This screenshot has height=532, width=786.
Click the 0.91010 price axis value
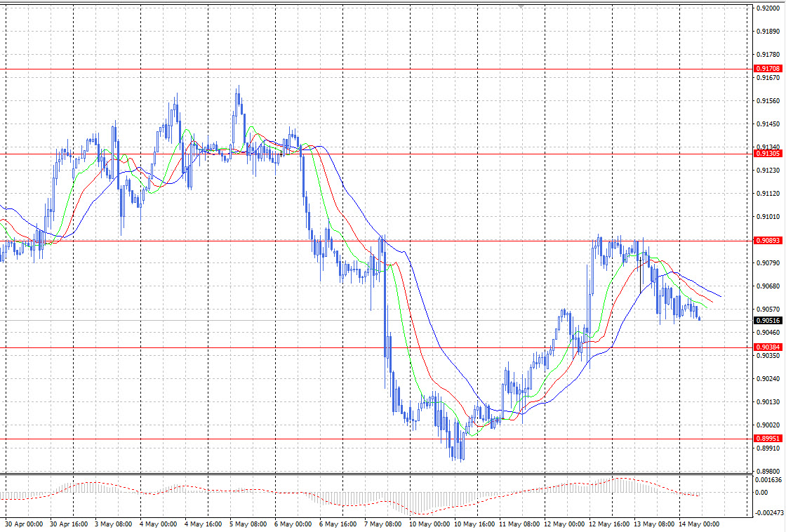pyautogui.click(x=768, y=217)
